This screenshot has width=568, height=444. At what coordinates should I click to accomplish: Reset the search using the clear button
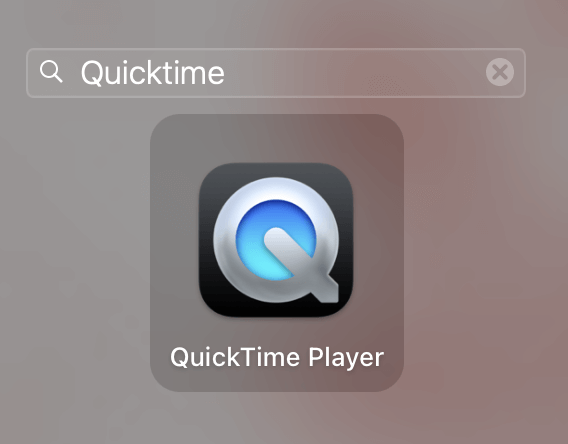pyautogui.click(x=500, y=72)
